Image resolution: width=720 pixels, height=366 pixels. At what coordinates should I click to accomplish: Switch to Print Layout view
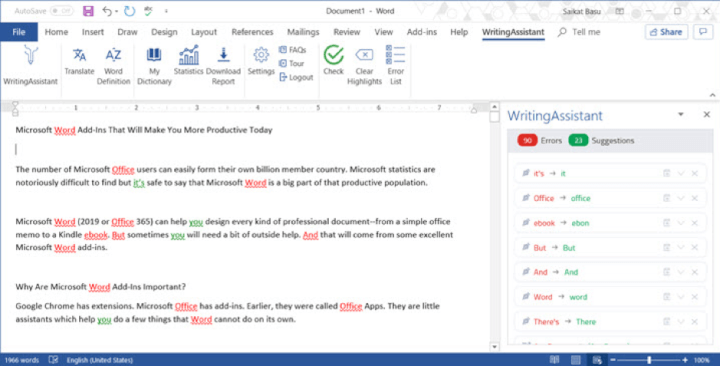(576, 360)
